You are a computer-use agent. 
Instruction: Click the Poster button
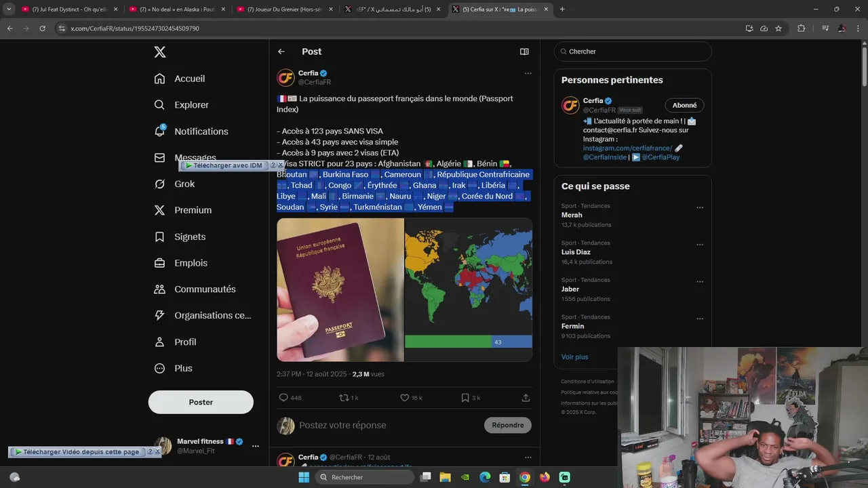click(201, 402)
